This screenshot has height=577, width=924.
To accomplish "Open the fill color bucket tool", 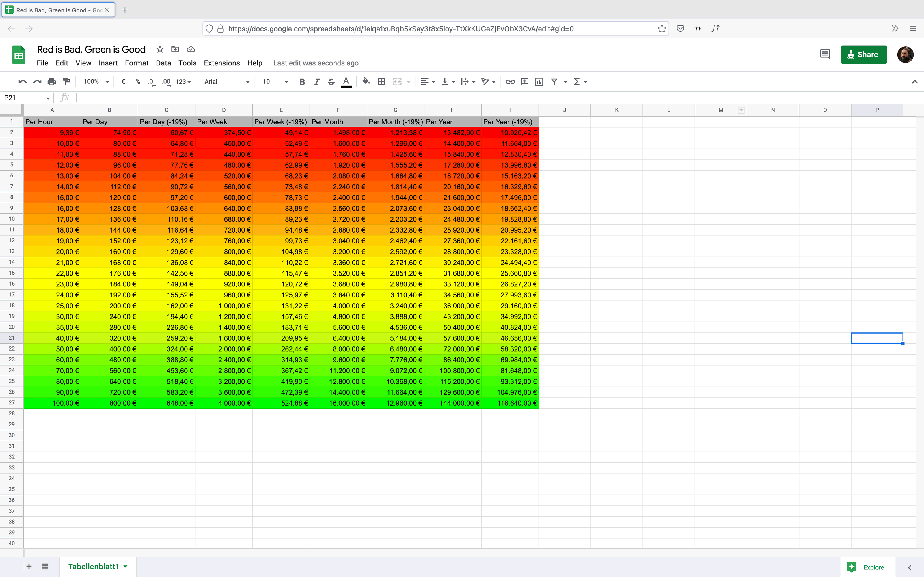I will click(x=366, y=81).
